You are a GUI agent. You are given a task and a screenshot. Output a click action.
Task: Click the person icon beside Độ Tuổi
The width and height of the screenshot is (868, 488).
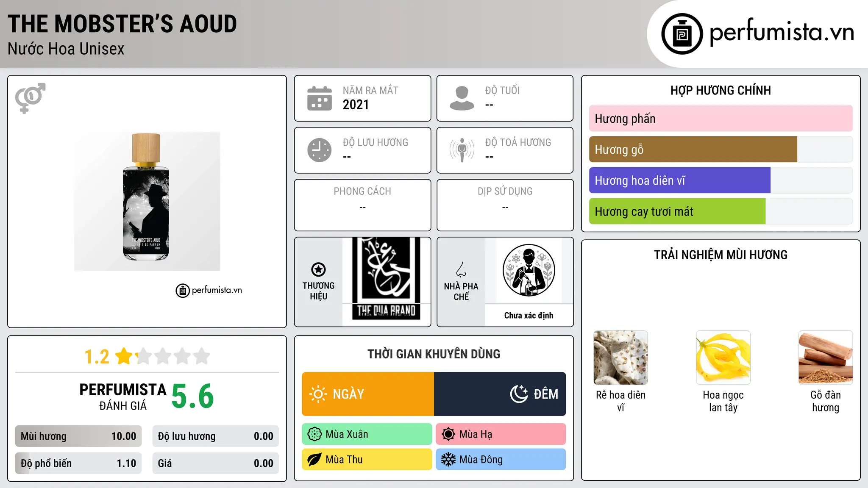pos(462,98)
